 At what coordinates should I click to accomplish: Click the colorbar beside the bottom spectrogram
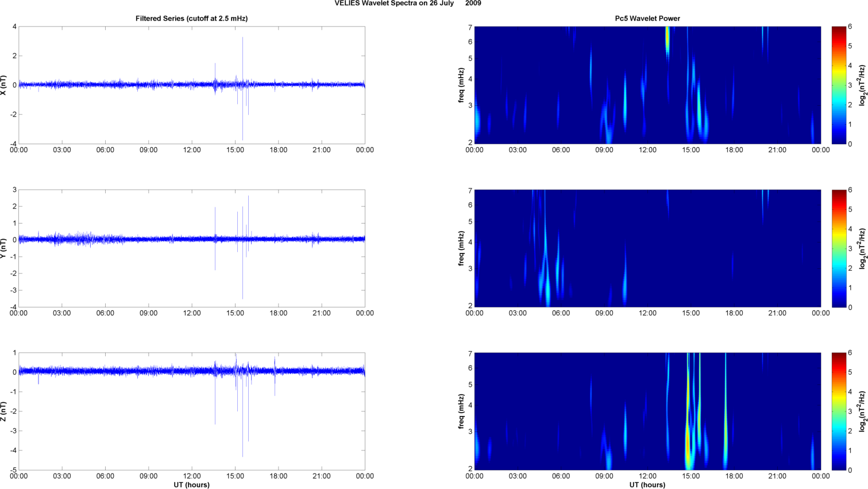(839, 411)
